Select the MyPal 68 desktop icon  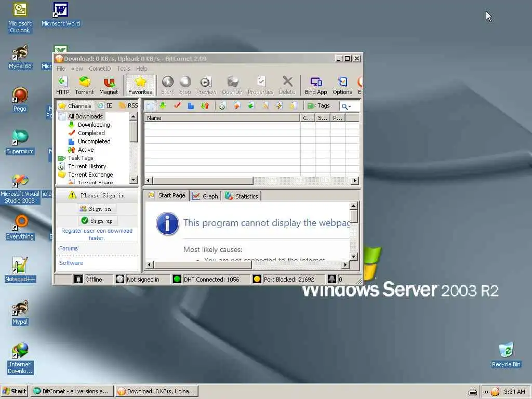pyautogui.click(x=20, y=57)
